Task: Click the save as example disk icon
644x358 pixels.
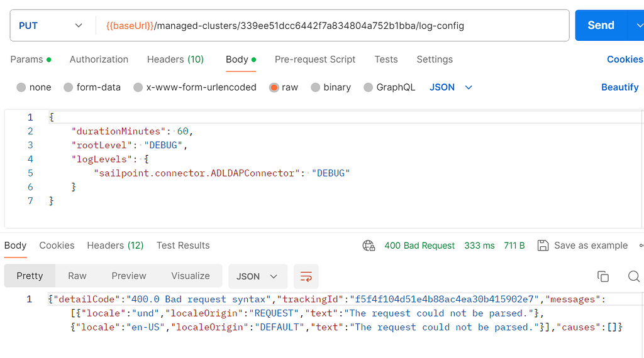Action: 543,246
